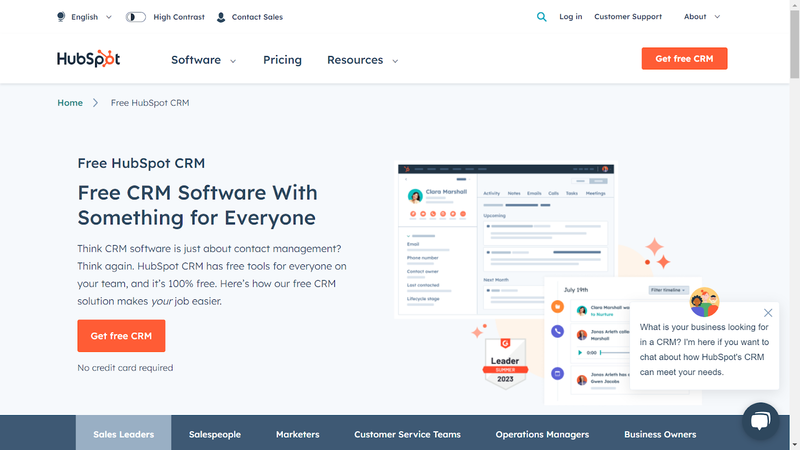Open the search magnifier icon
The image size is (800, 450).
[x=541, y=17]
